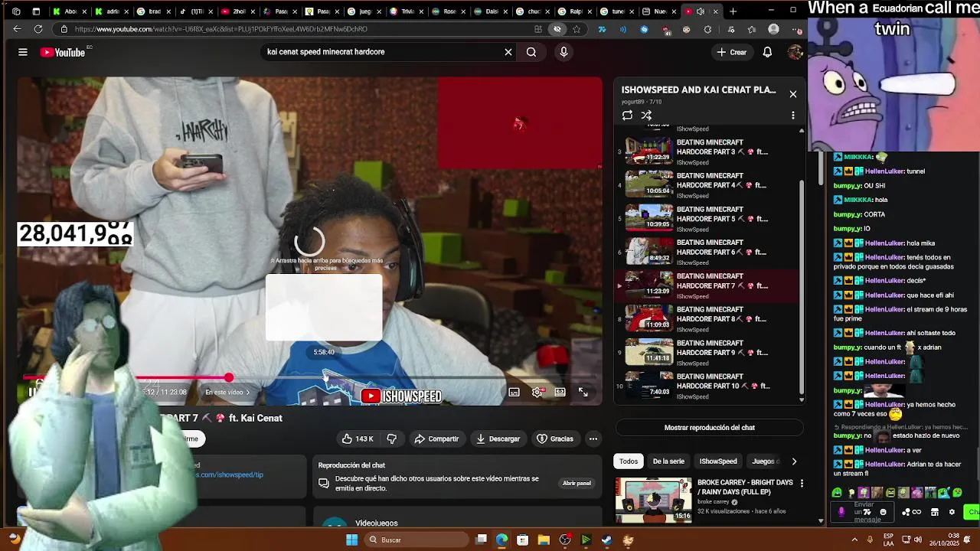Play Beating Minecraft Hardcore Part 3 thumbnail
The height and width of the screenshot is (551, 980).
(x=649, y=152)
